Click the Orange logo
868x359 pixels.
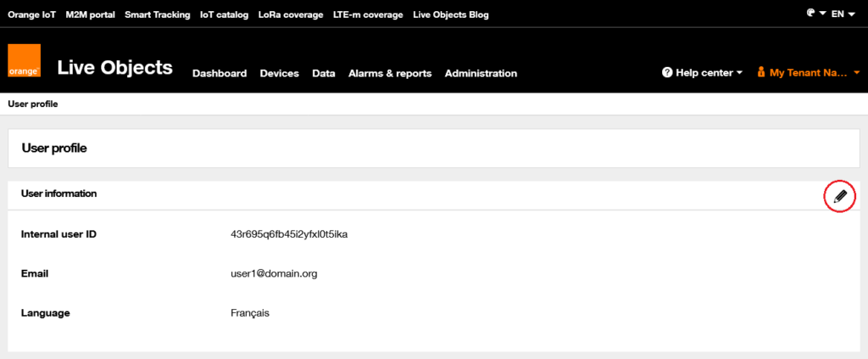(x=24, y=60)
